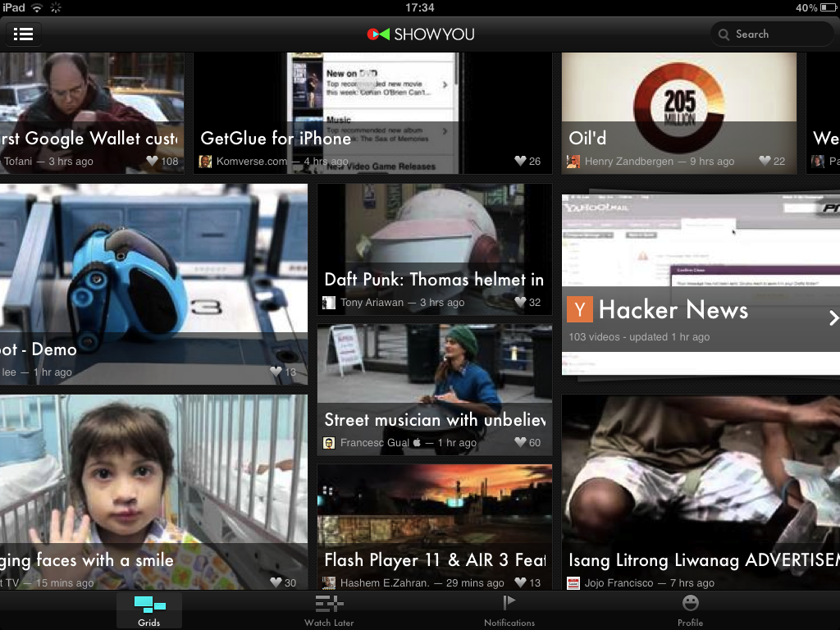
Task: Open Henry Zandbergen's avatar
Action: point(573,162)
